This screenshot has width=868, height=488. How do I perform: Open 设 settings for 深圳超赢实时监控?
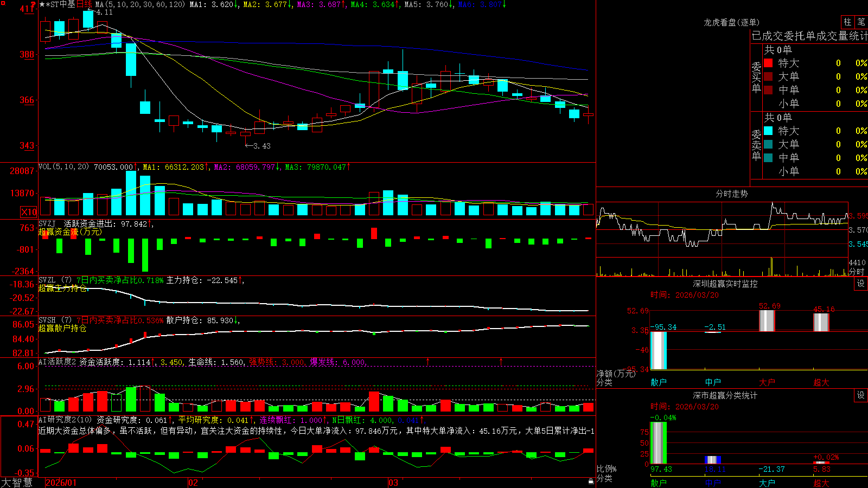click(861, 284)
